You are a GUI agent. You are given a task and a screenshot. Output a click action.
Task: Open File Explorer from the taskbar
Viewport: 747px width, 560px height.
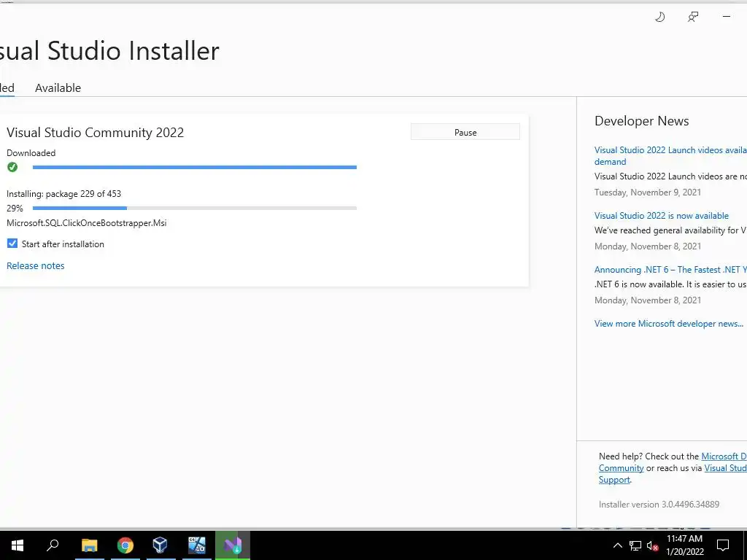pyautogui.click(x=90, y=545)
